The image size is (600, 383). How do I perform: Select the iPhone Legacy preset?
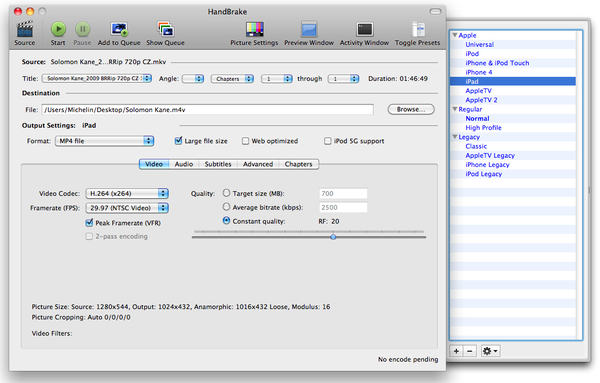[487, 165]
